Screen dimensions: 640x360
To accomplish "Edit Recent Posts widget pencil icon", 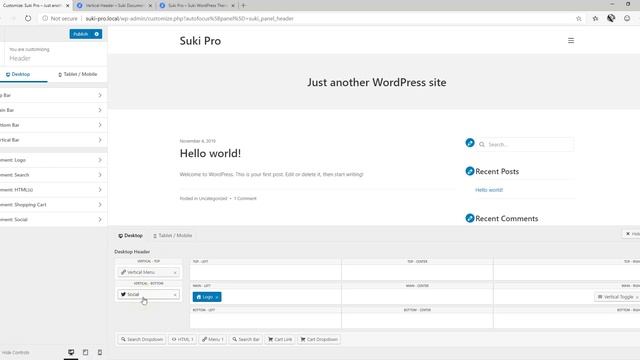I will coord(470,171).
